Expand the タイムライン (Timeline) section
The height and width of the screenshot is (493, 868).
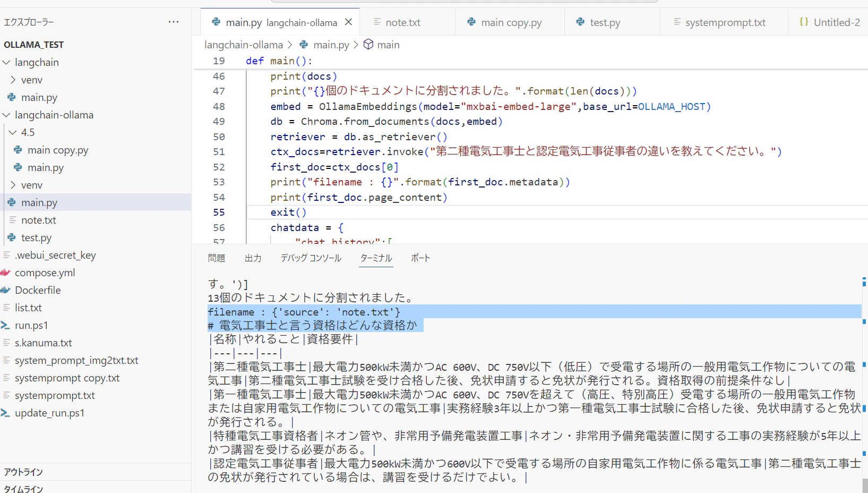point(23,489)
